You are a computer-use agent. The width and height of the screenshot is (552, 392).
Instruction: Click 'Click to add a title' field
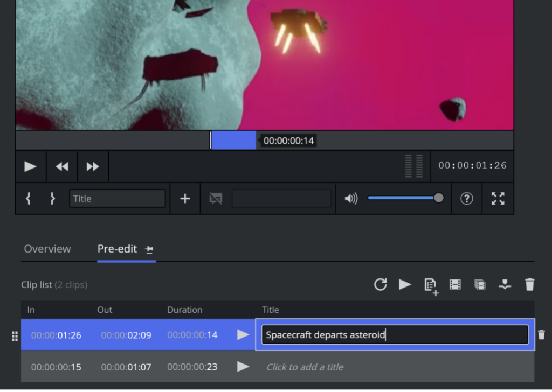pyautogui.click(x=305, y=367)
